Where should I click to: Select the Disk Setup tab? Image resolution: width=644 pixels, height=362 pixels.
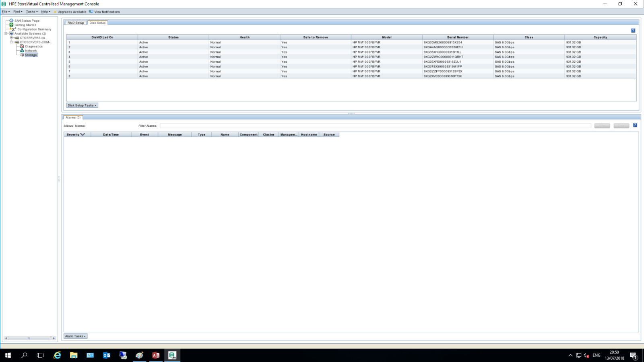[x=97, y=23]
